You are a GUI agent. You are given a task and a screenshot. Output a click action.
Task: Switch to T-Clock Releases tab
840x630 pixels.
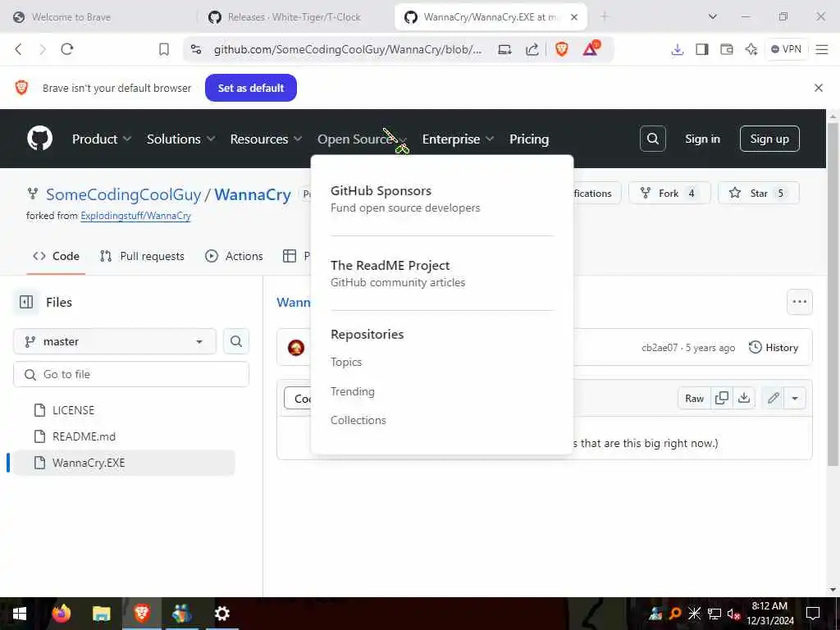[x=294, y=17]
